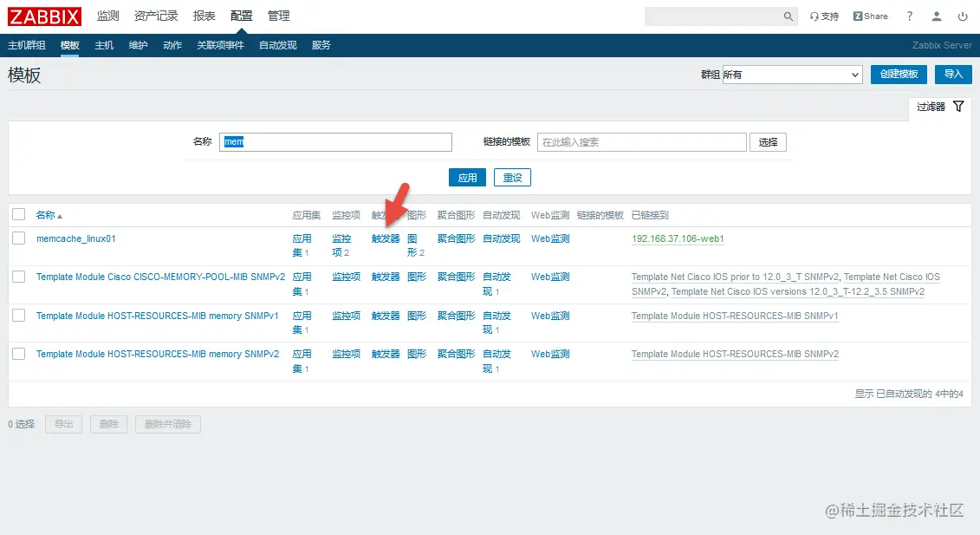Screen dimensions: 980x535
Task: Open 触发器 for memcache_linux01
Action: [x=386, y=238]
